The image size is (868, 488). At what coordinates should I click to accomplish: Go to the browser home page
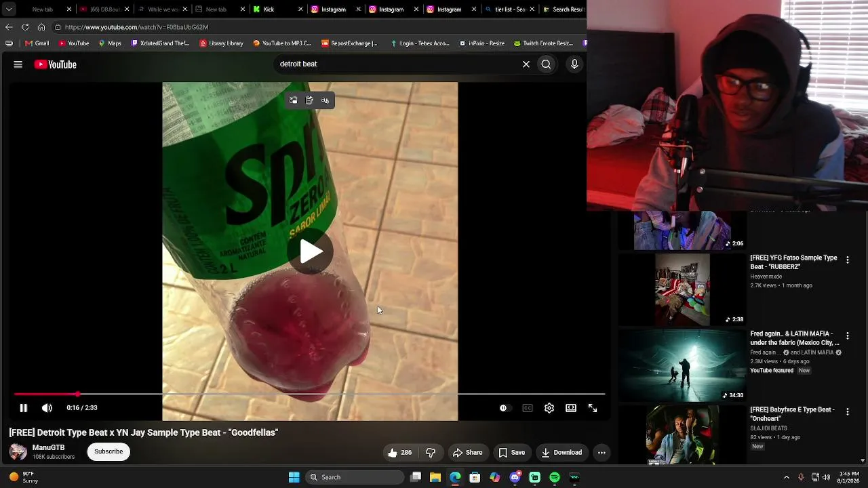[41, 27]
